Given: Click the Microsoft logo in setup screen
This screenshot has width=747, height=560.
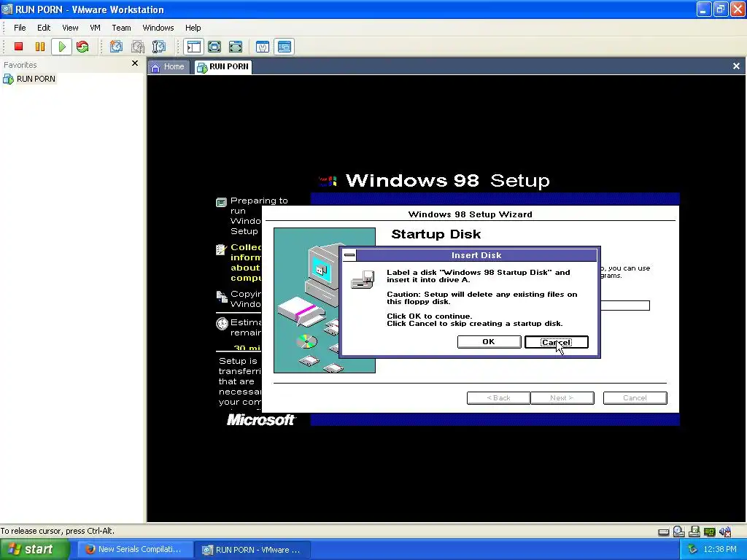Looking at the screenshot, I should 260,419.
